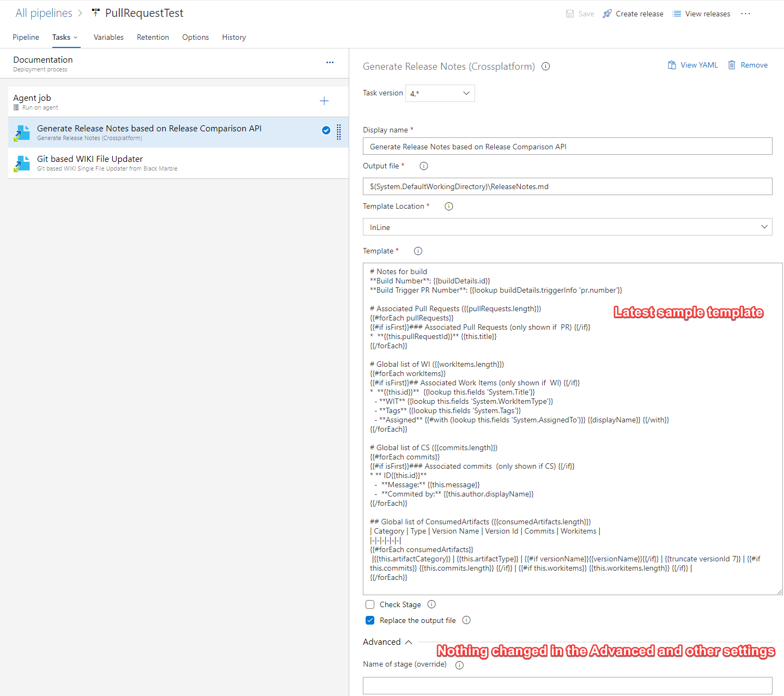Enable the Check Stage checkbox

coord(370,604)
